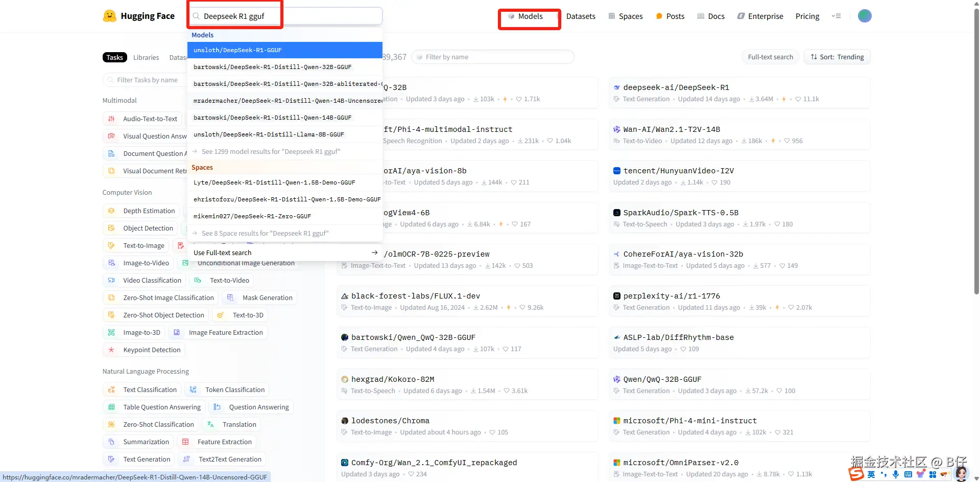Click the Translation task icon
Image resolution: width=980 pixels, height=482 pixels.
(210, 424)
